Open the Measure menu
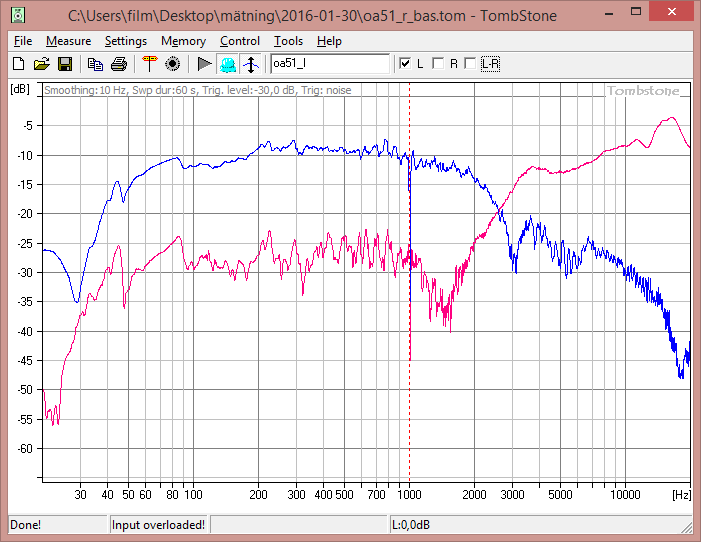Screen dimensions: 701x542 click(x=68, y=41)
